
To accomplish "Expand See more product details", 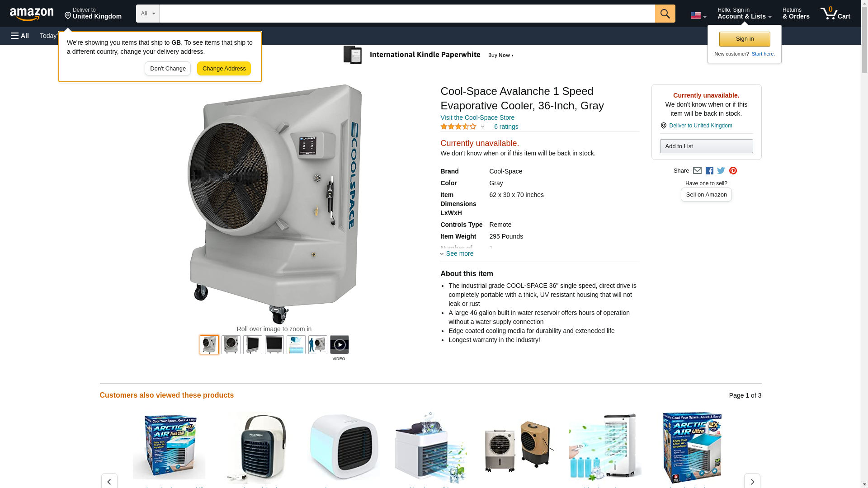I will point(457,253).
